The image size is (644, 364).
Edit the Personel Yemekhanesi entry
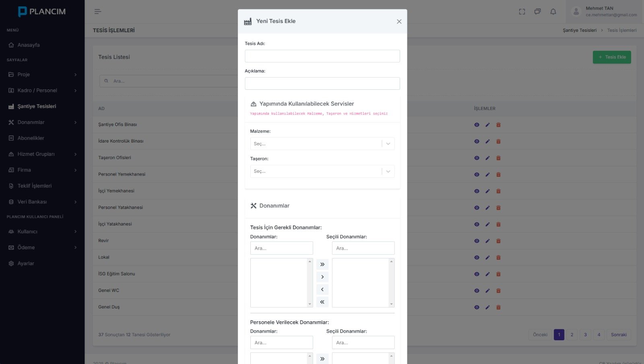pyautogui.click(x=487, y=174)
